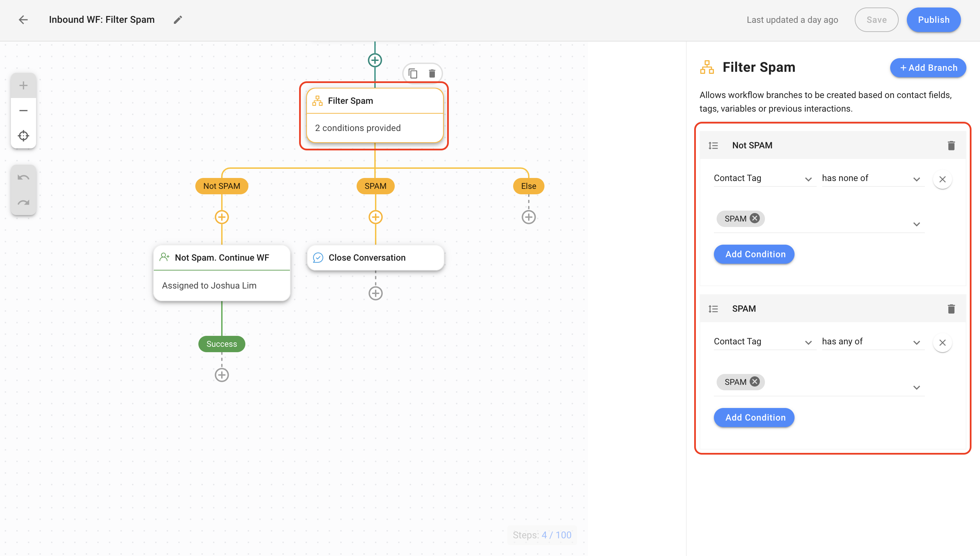Click the Publish button
The image size is (980, 556).
point(933,20)
